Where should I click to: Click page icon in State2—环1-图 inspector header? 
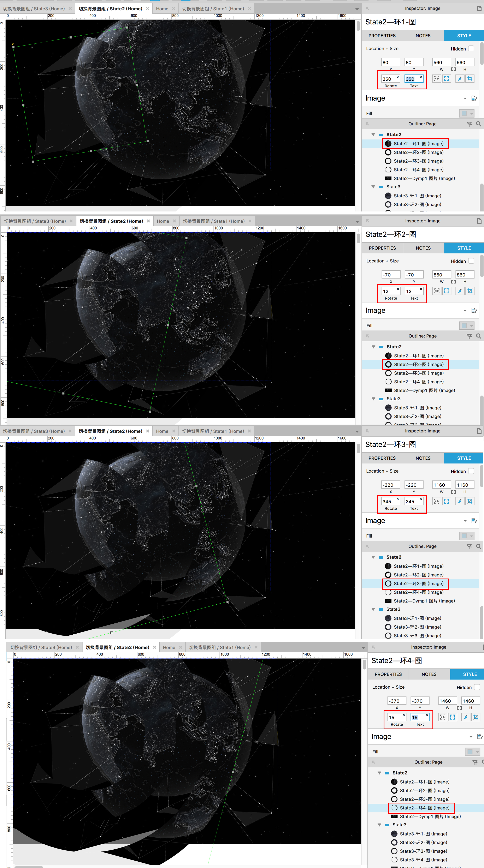tap(479, 8)
